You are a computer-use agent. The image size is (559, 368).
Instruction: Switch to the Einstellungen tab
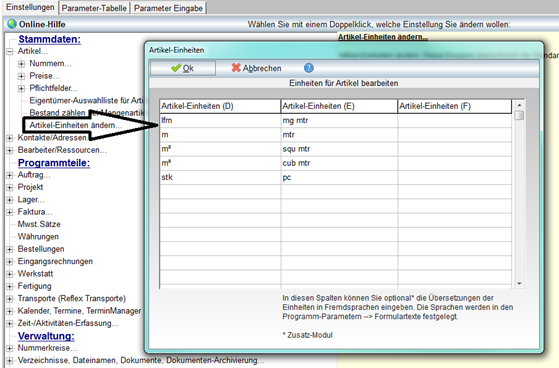click(30, 7)
